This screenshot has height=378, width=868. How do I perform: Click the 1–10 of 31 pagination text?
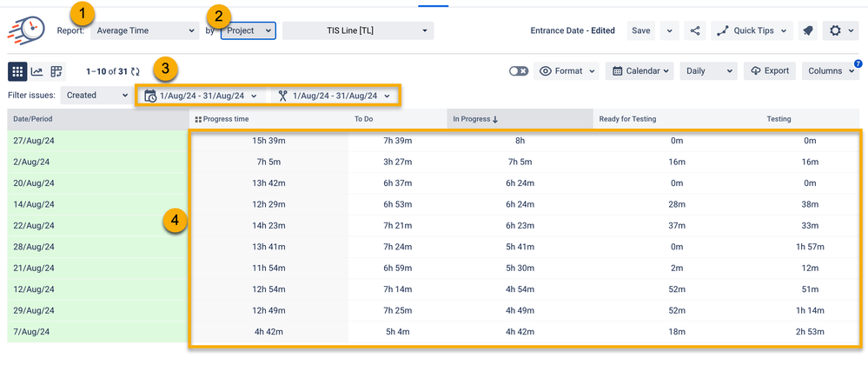[x=107, y=71]
